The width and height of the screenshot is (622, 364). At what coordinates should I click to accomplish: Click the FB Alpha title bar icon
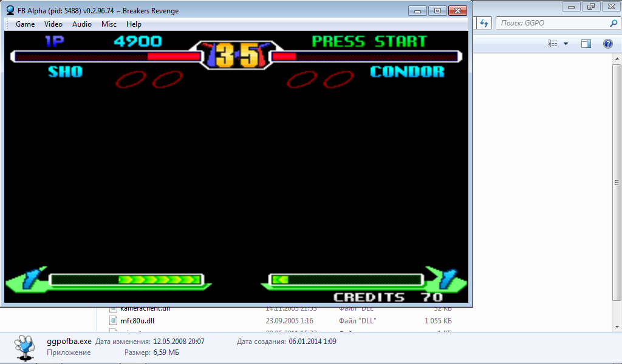tap(10, 10)
